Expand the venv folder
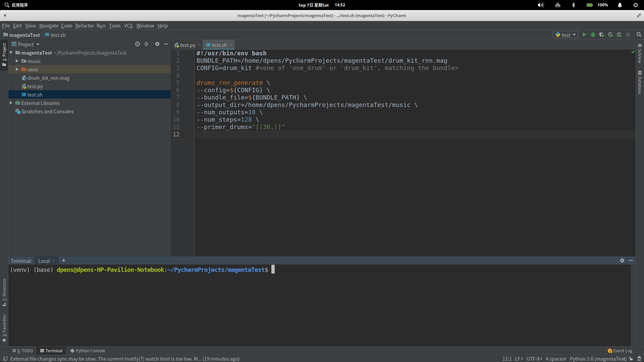 pos(17,69)
